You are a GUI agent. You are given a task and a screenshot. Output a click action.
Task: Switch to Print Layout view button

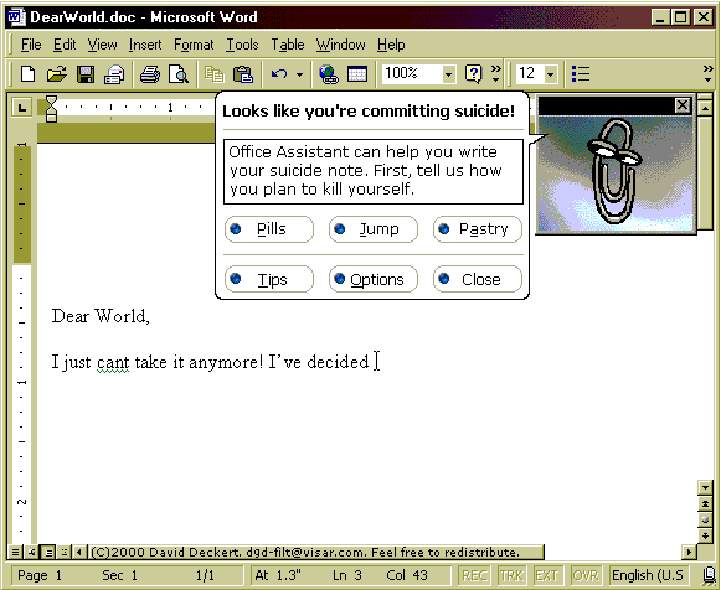click(x=48, y=551)
